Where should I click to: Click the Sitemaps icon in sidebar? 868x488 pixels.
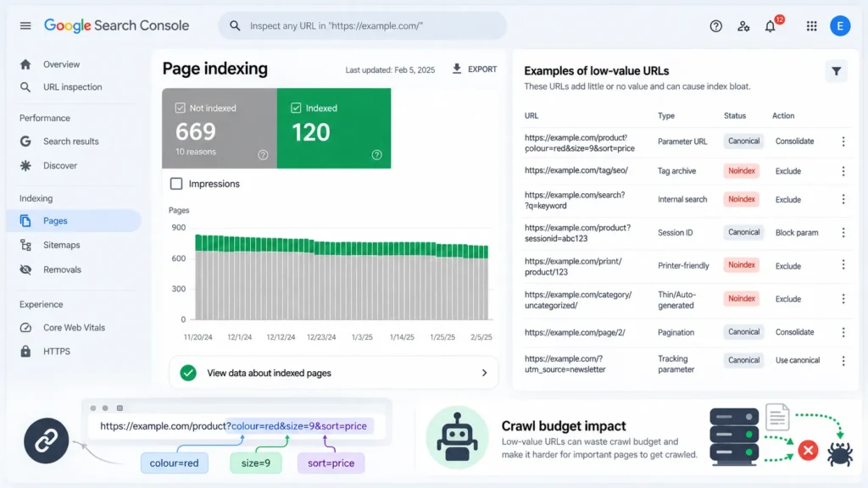pos(25,245)
